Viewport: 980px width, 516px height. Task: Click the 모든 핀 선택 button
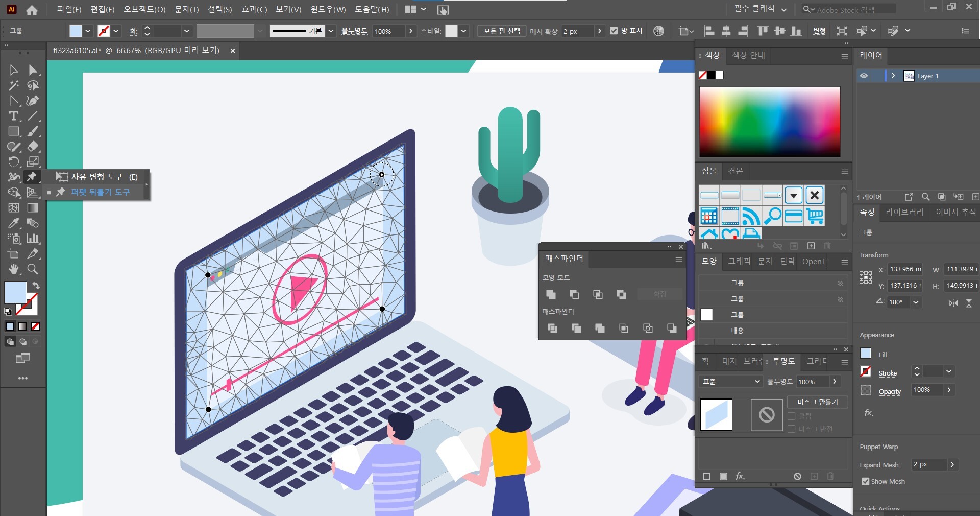coord(501,31)
